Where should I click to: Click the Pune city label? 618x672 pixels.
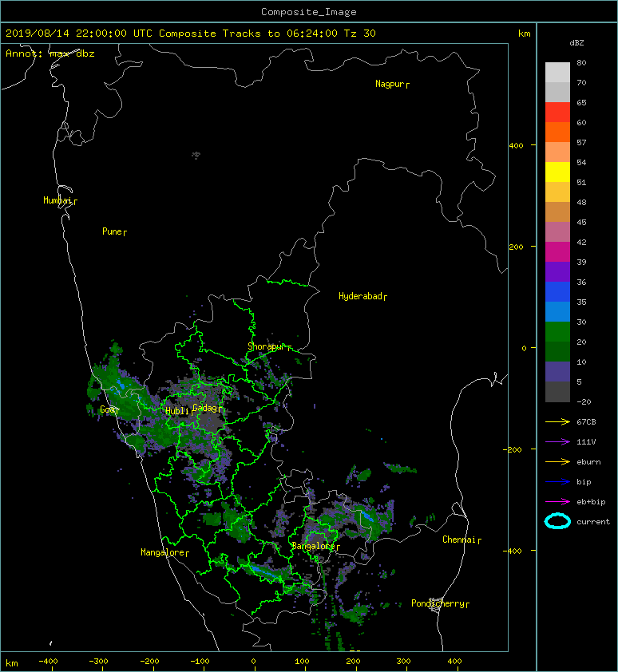(112, 231)
